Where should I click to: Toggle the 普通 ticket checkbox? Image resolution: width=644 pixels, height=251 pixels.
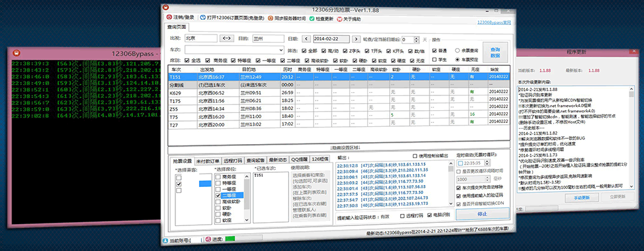[435, 51]
